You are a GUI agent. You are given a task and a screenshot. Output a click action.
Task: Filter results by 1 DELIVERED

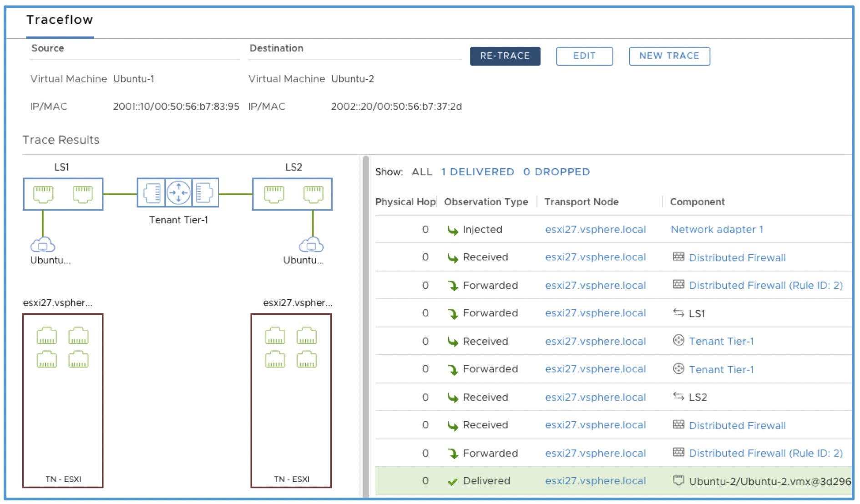[x=477, y=172]
